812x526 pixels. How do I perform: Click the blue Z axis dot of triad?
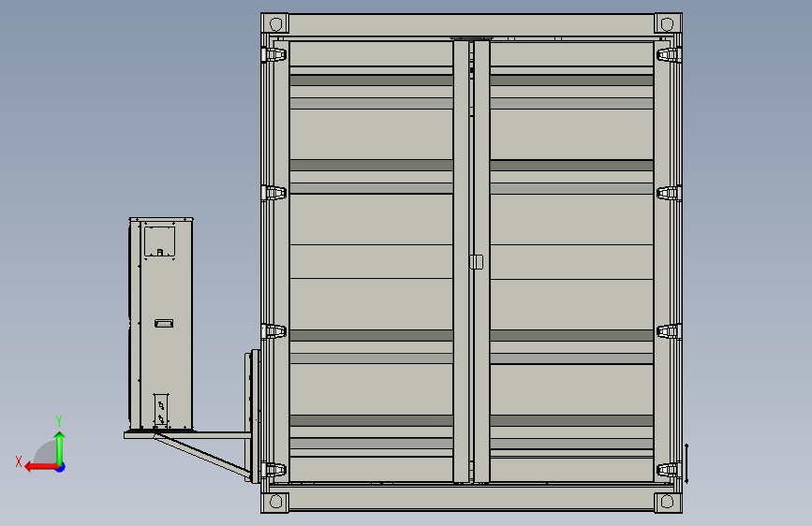tap(61, 468)
